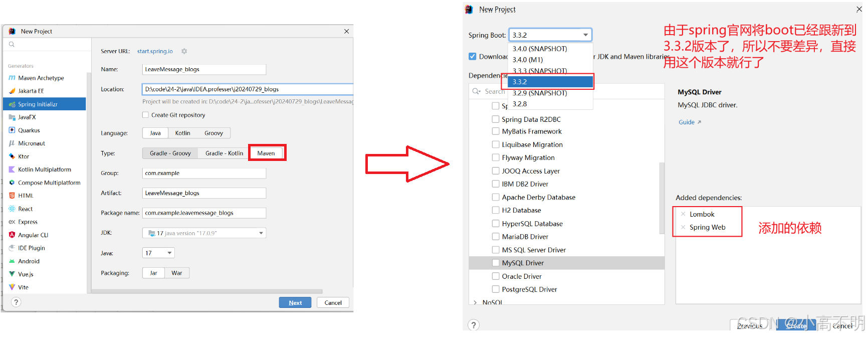Click the dependency search magnifier icon
The image size is (868, 338).
pos(476,91)
